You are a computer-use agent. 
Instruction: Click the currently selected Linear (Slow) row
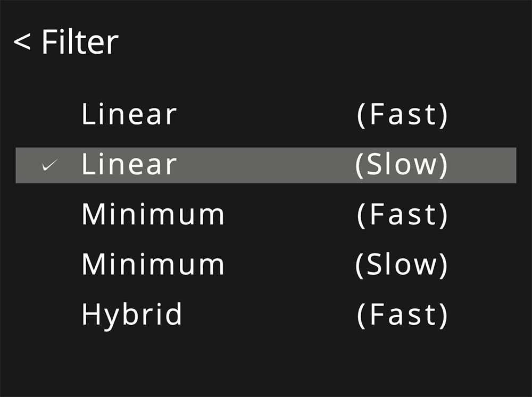point(264,165)
